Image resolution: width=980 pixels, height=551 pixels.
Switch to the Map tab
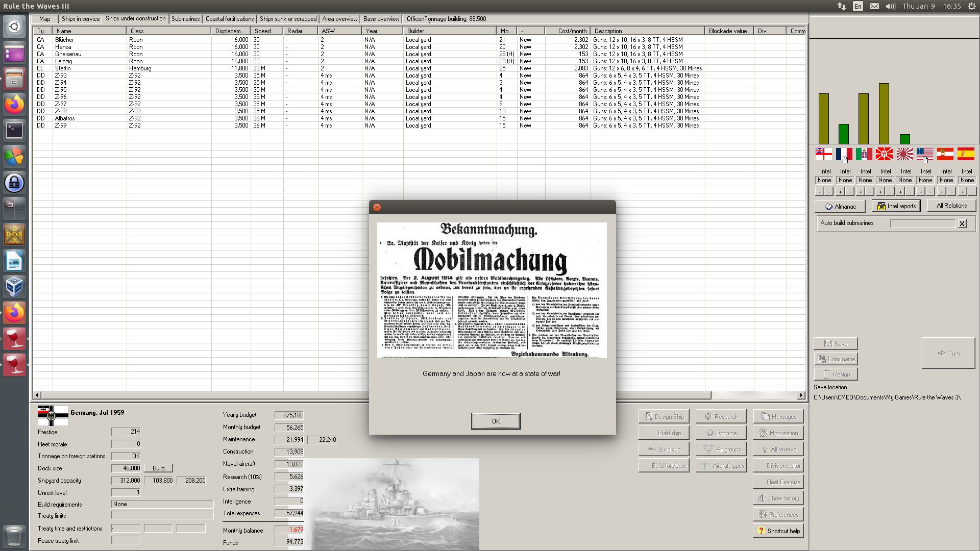pyautogui.click(x=45, y=19)
